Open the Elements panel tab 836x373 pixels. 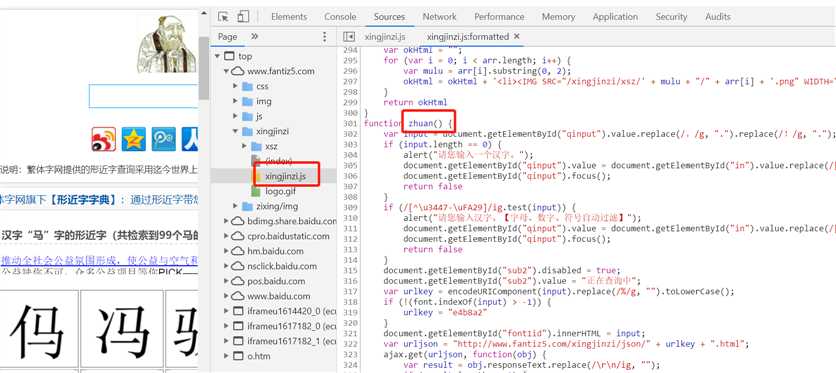click(x=289, y=17)
